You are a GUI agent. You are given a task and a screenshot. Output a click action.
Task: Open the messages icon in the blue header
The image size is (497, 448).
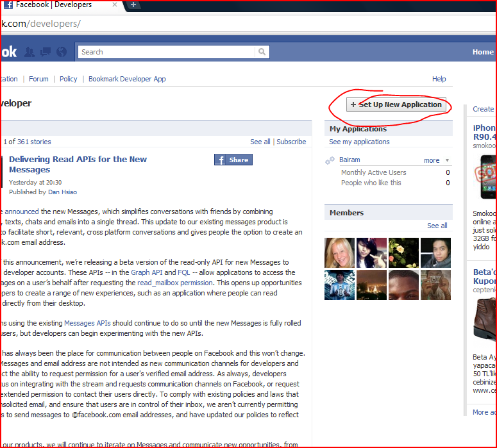46,52
